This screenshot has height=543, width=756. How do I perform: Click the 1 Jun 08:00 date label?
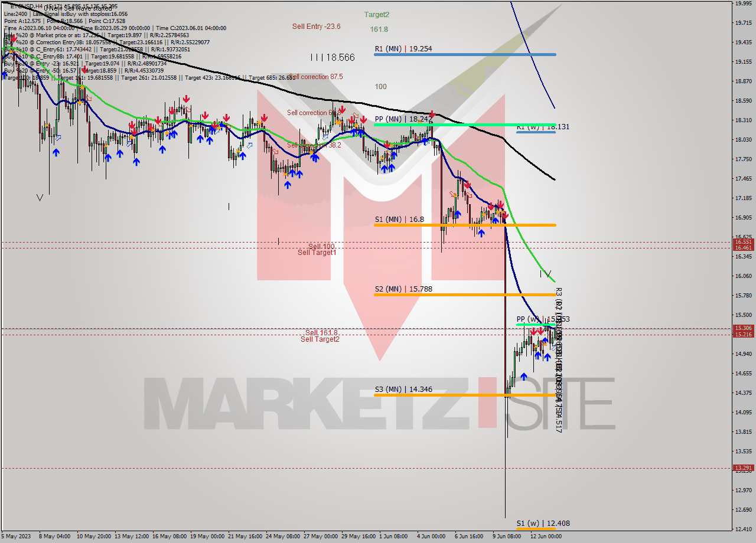tap(393, 537)
